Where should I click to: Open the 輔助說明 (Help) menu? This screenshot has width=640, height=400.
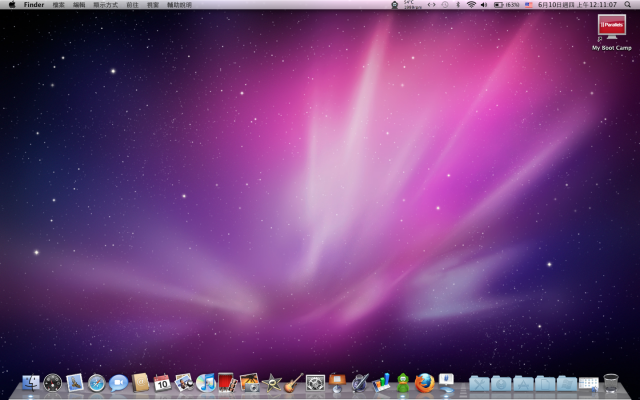(x=179, y=5)
